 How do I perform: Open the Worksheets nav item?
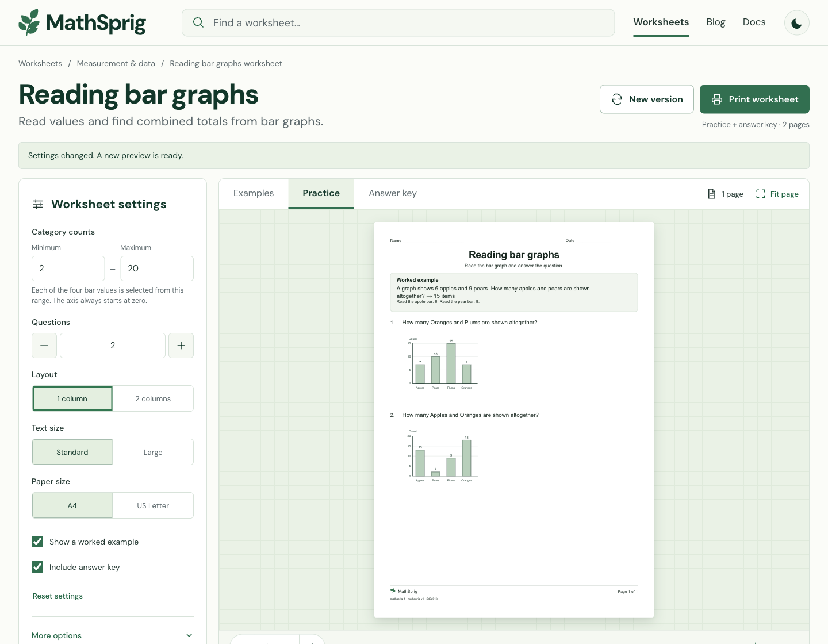click(x=661, y=22)
